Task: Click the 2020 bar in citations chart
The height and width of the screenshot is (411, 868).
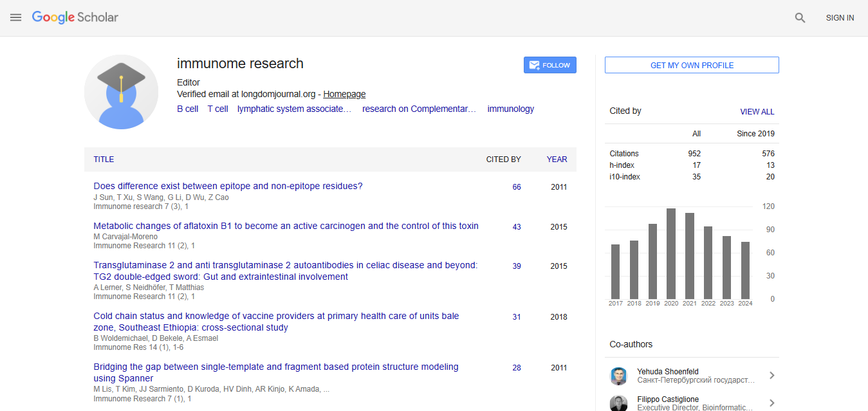Action: (x=671, y=253)
